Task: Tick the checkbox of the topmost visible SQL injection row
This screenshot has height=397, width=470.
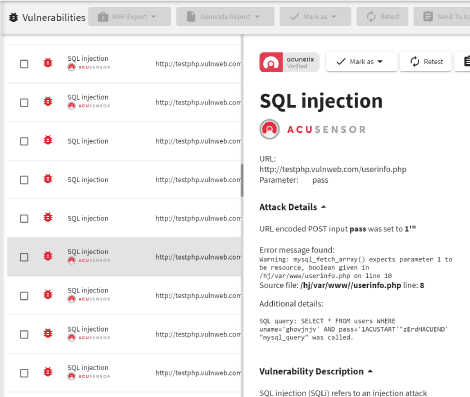Action: tap(24, 64)
